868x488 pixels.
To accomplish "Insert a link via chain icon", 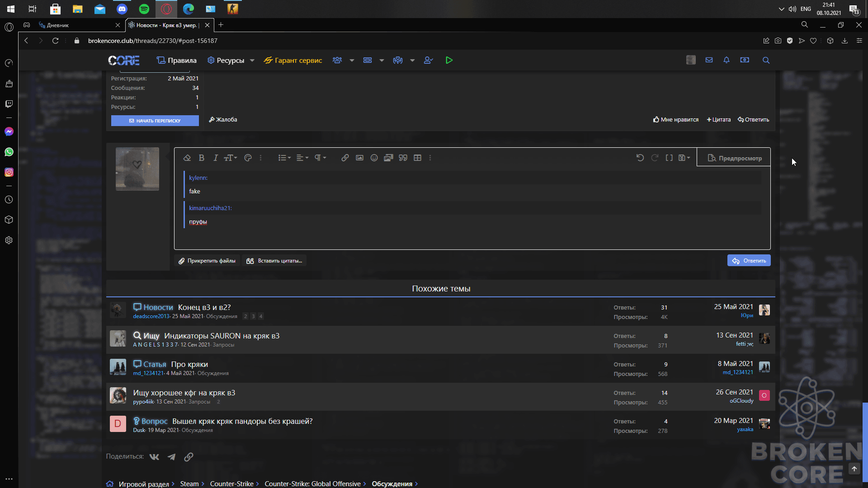I will click(345, 158).
